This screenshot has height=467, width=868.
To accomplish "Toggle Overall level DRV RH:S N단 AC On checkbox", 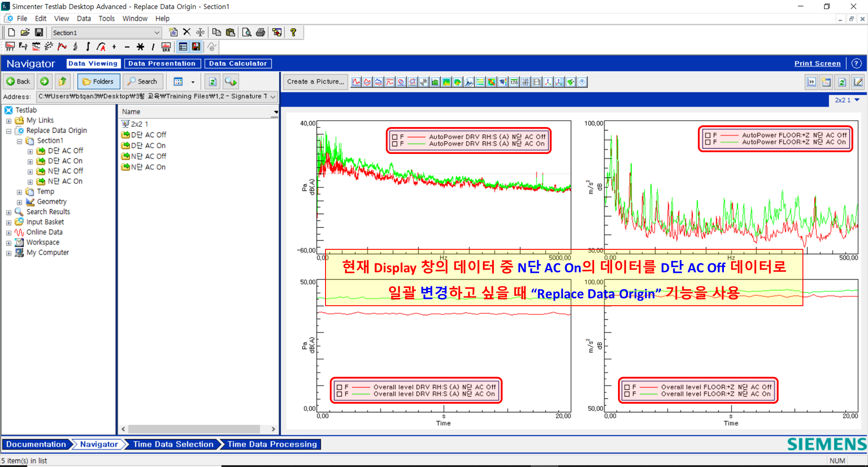I will tap(339, 394).
